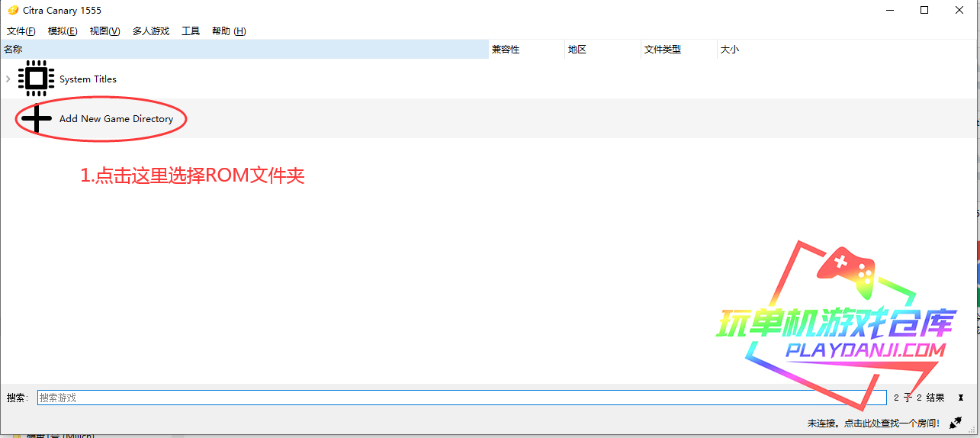This screenshot has width=980, height=438.
Task: Click the plus icon to add game directory
Action: click(36, 119)
